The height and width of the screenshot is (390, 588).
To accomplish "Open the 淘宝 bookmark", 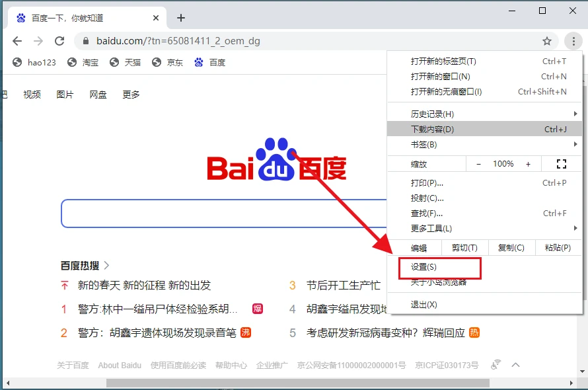I will tap(83, 62).
